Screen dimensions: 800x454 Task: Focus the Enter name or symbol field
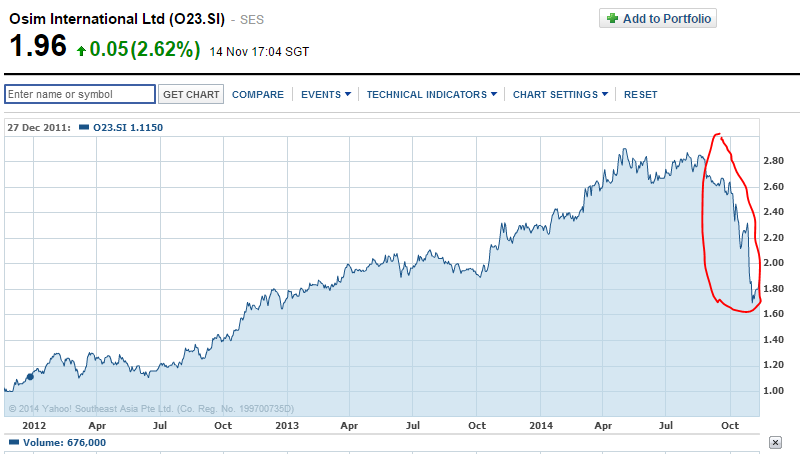pos(80,94)
